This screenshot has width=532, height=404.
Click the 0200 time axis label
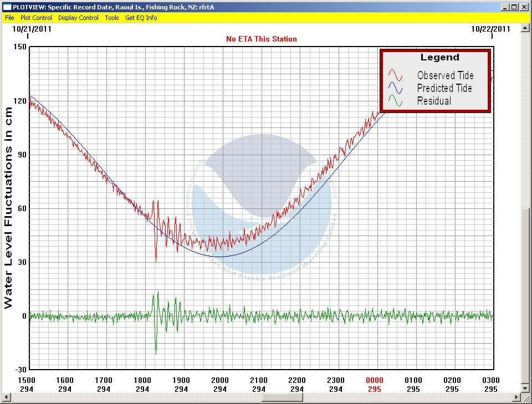pyautogui.click(x=452, y=380)
